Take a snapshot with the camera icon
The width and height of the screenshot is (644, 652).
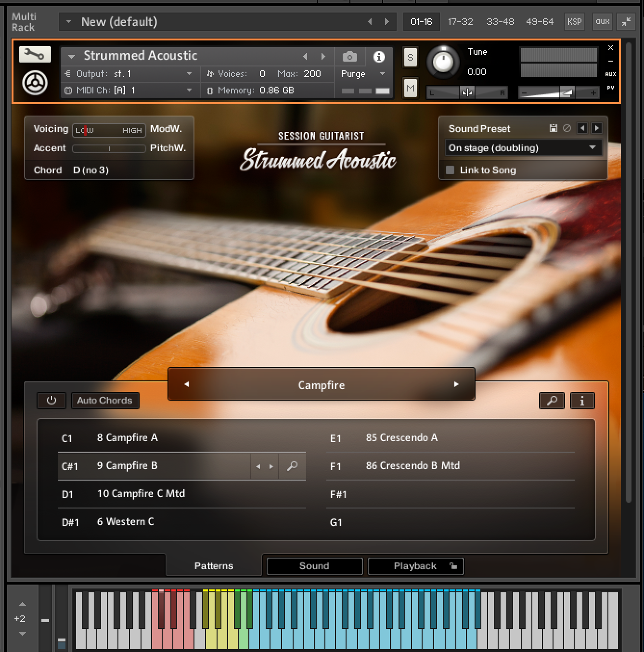[x=350, y=57]
